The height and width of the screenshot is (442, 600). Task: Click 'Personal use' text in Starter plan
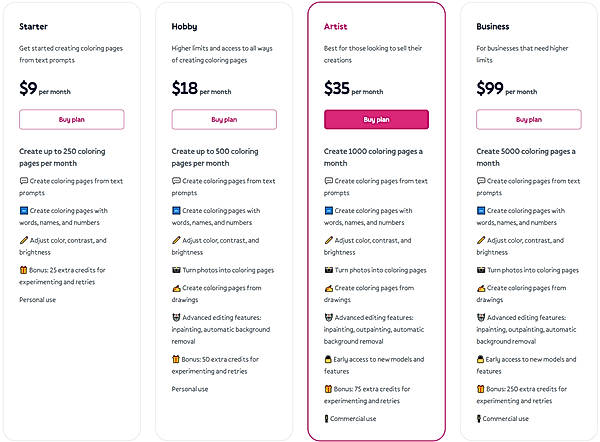39,300
